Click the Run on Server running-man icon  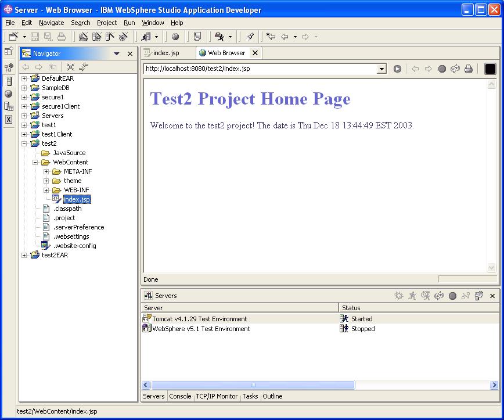tap(146, 37)
